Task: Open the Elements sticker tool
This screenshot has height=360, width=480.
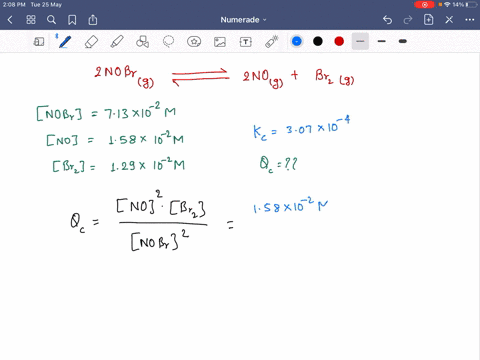Action: [x=194, y=42]
